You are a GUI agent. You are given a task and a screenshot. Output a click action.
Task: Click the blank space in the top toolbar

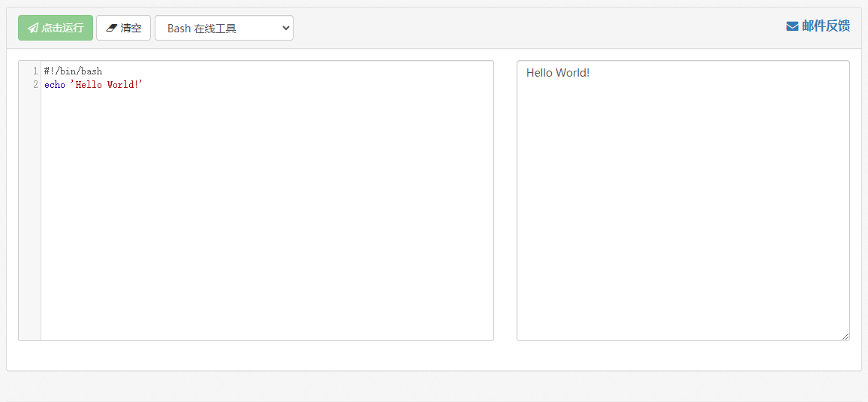tap(526, 28)
